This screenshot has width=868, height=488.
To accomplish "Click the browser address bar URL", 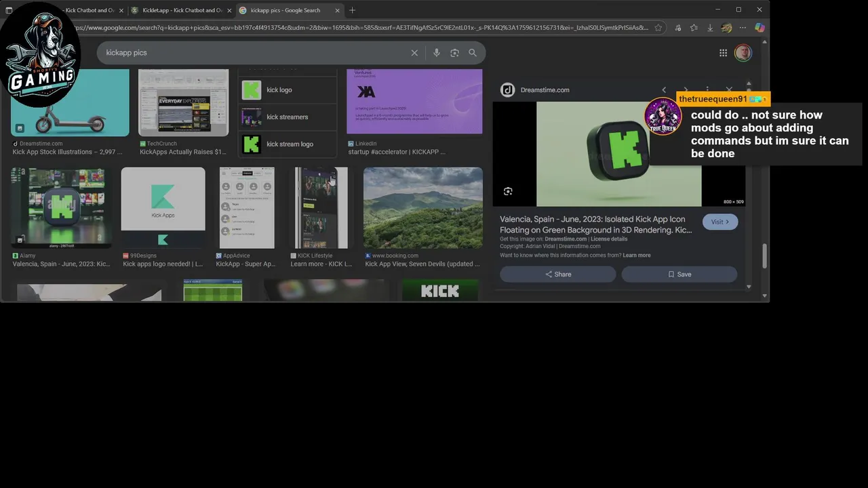I will (359, 28).
